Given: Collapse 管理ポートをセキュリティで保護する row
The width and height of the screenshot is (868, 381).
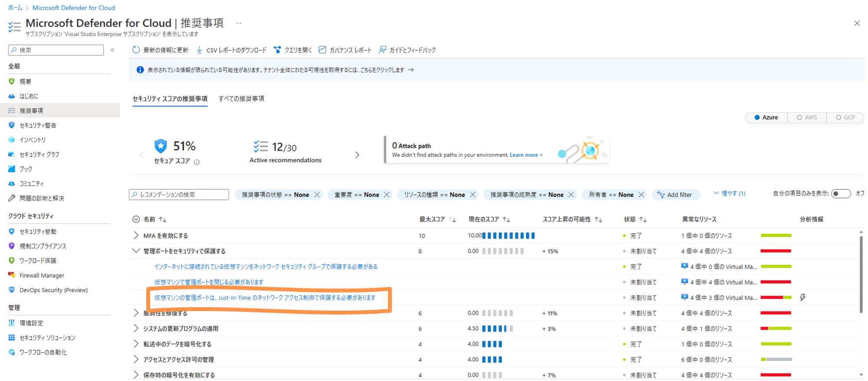Looking at the screenshot, I should [136, 251].
